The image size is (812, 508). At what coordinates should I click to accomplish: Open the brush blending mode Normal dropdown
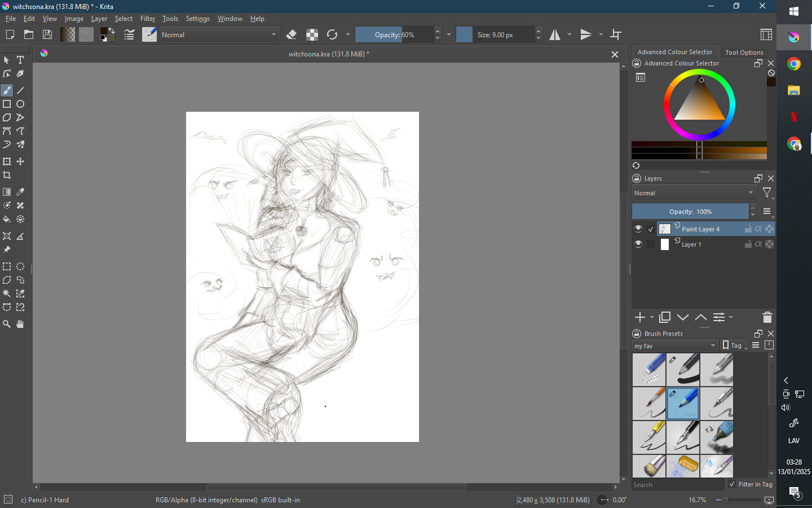(x=219, y=35)
